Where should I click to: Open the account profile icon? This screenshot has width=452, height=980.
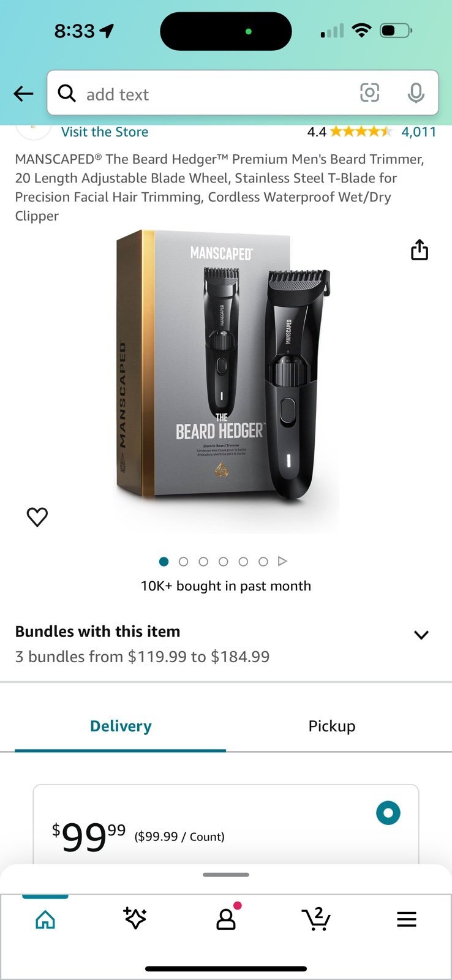click(x=226, y=919)
